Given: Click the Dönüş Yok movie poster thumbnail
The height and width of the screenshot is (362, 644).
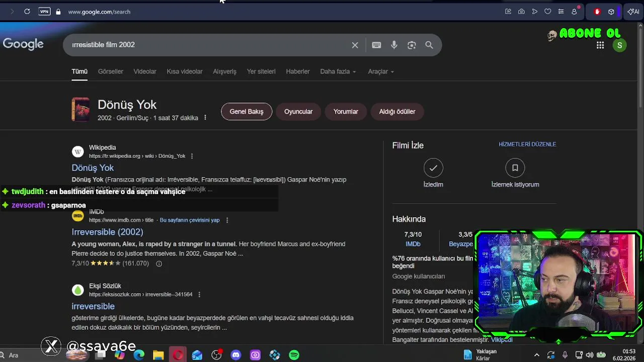Looking at the screenshot, I should pyautogui.click(x=80, y=110).
